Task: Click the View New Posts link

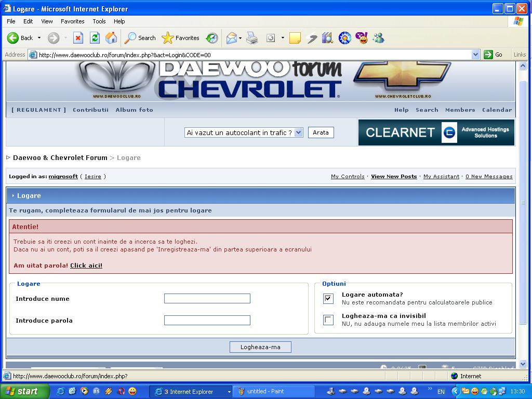Action: coord(394,177)
